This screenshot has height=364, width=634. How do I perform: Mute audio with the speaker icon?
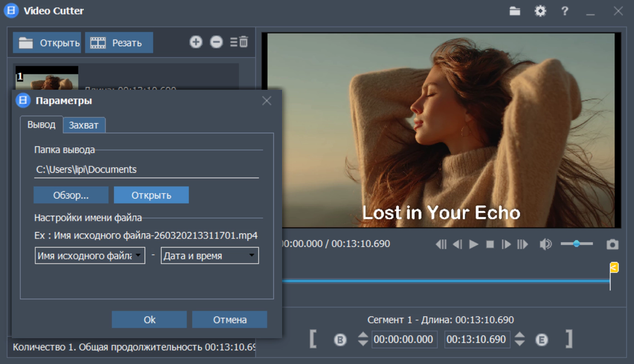tap(545, 244)
